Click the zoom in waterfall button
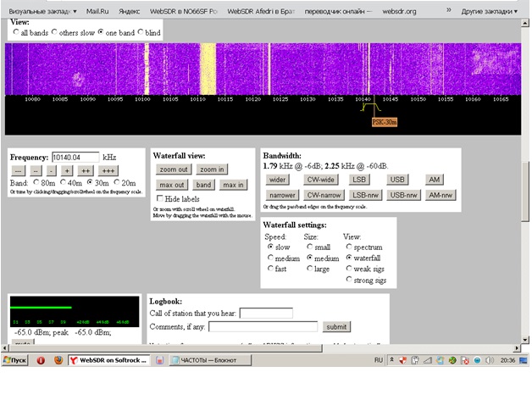532x400 pixels. (x=212, y=169)
